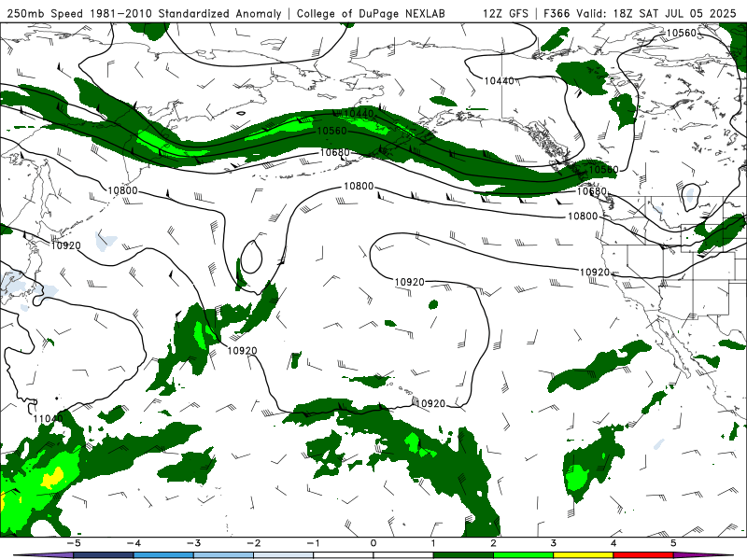Click the '12Z GFS' model run label
The width and height of the screenshot is (747, 560).
[505, 13]
